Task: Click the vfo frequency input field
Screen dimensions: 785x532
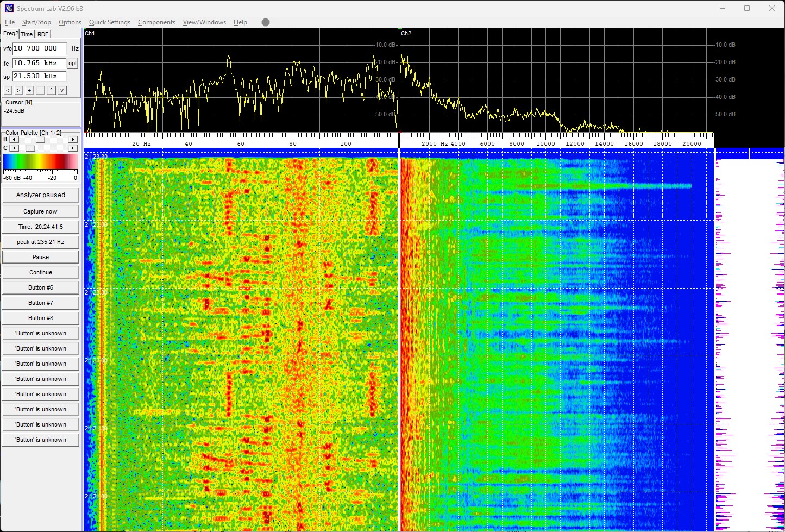Action: click(39, 48)
